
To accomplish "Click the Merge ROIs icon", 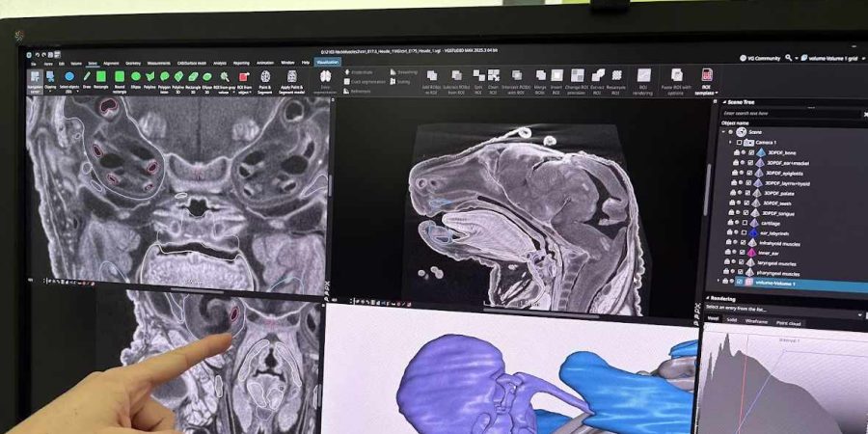I will click(x=540, y=78).
